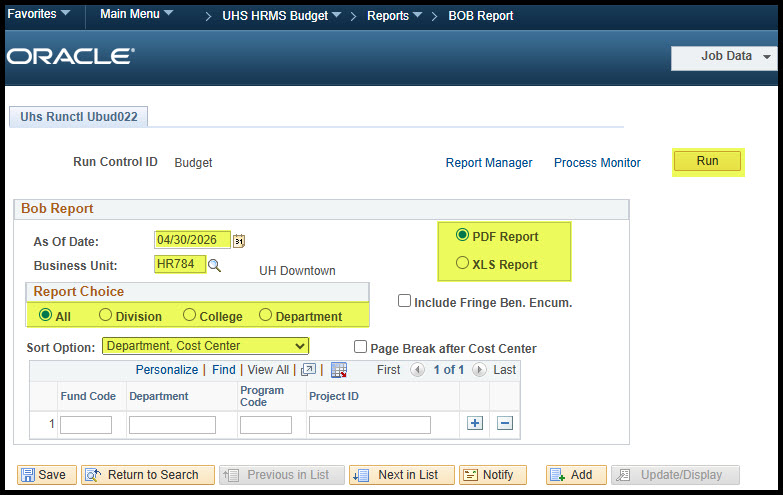Screen dimensions: 783x495
Task: Tick Page Break after Cost Center
Action: click(x=360, y=347)
